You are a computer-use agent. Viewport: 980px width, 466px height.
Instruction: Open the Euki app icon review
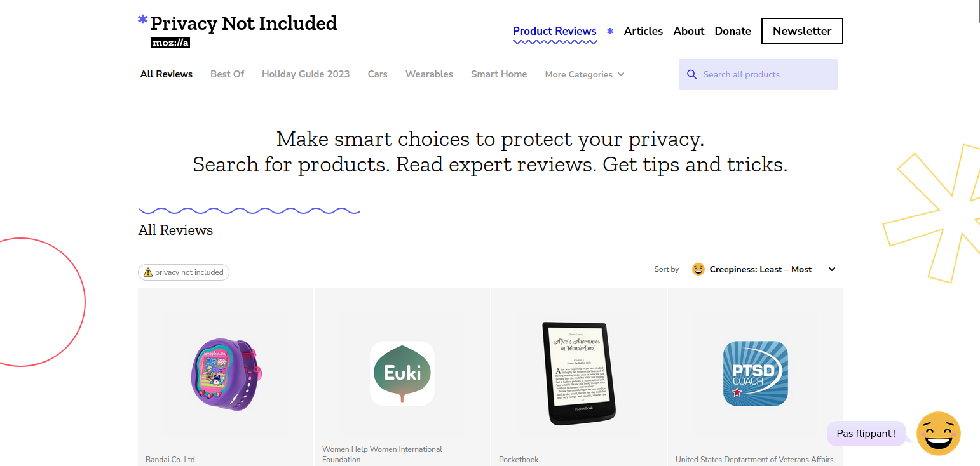(402, 373)
